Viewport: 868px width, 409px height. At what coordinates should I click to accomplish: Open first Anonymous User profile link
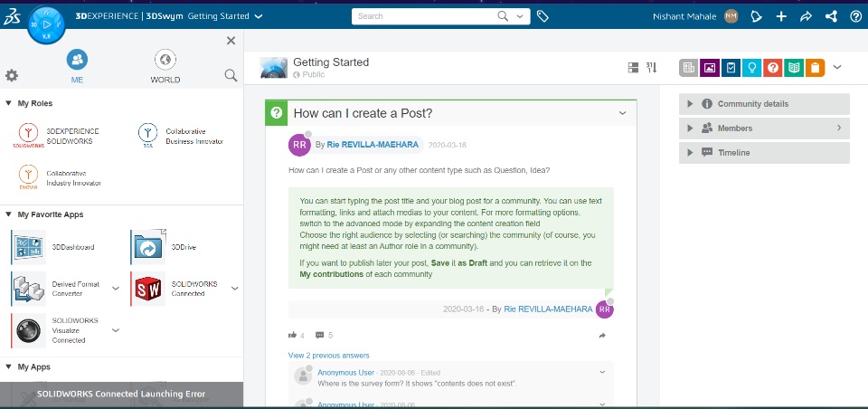tap(346, 373)
